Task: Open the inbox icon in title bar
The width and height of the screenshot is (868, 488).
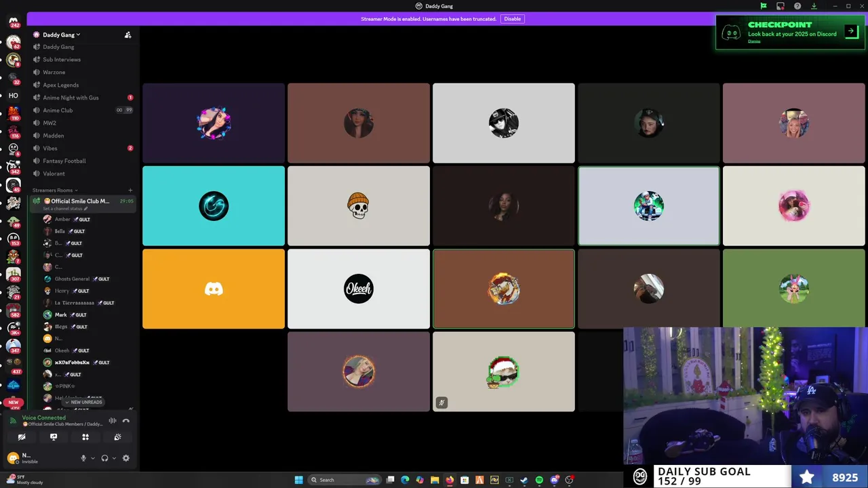Action: click(781, 6)
